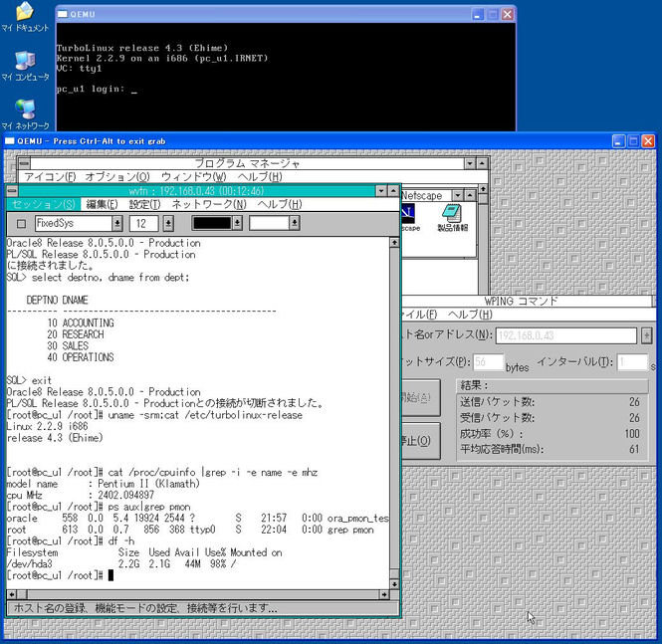Click the WPING stop (O) button
Screen dimensions: 662x644
click(420, 441)
